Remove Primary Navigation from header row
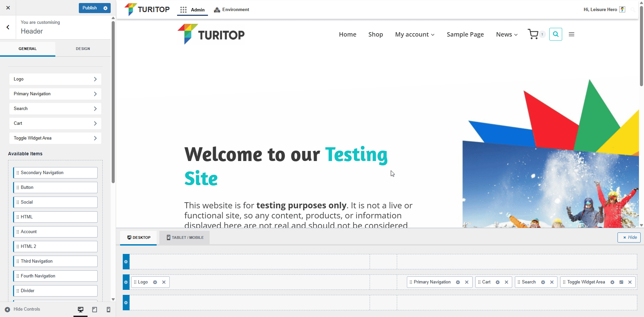 467,282
